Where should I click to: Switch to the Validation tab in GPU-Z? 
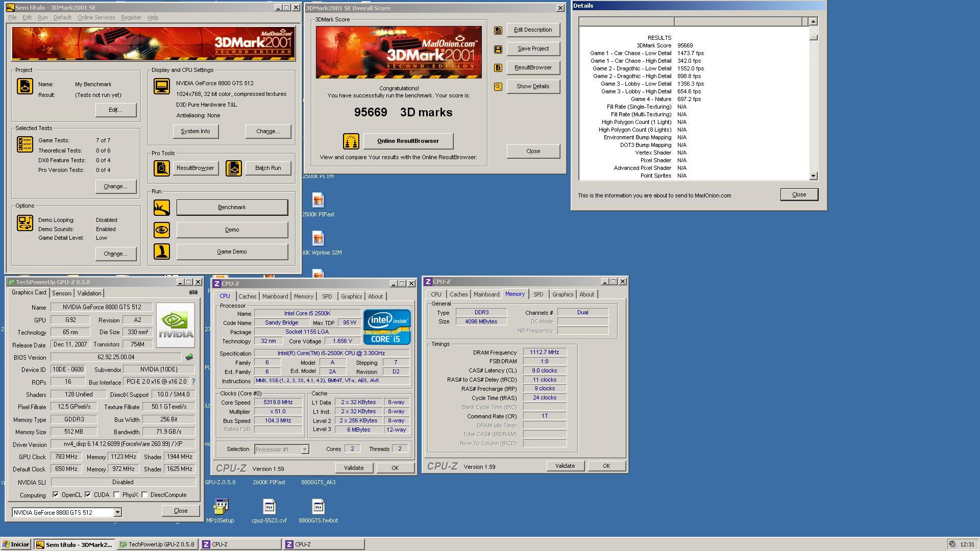click(89, 293)
